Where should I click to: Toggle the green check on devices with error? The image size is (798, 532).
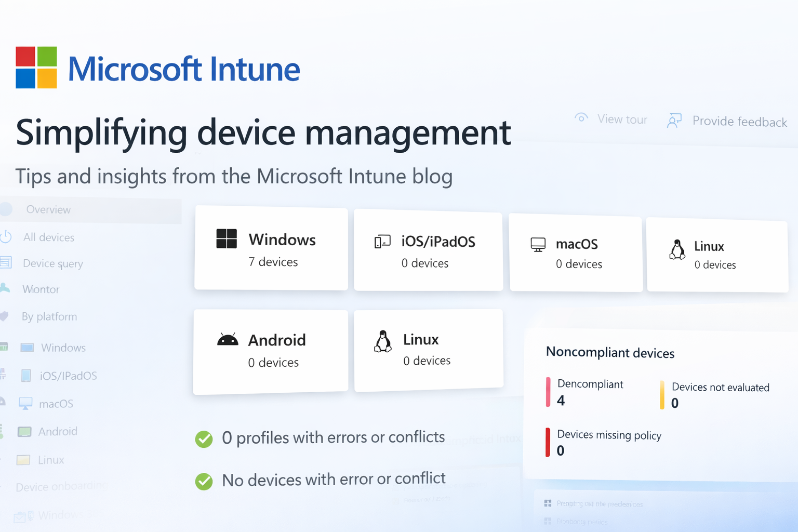pos(204,482)
